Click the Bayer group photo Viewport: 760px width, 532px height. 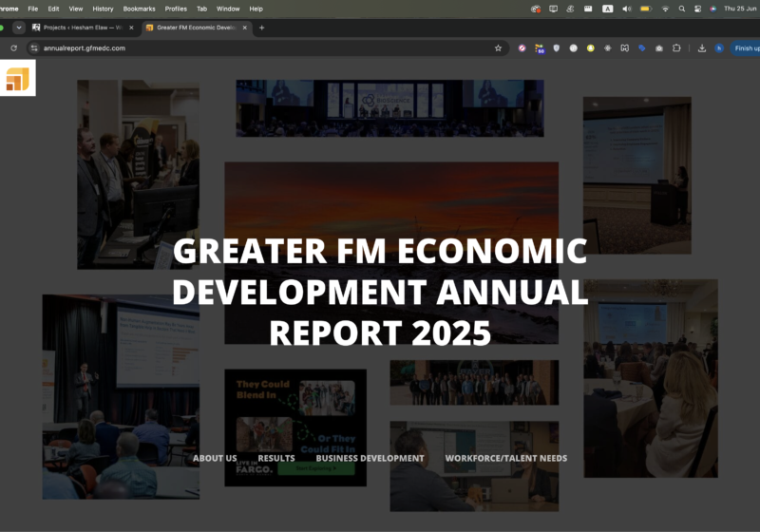click(474, 383)
